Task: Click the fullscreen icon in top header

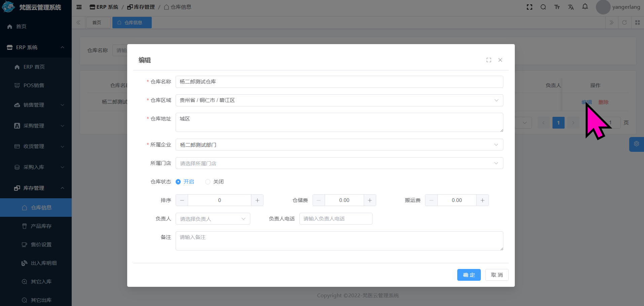Action: click(529, 7)
